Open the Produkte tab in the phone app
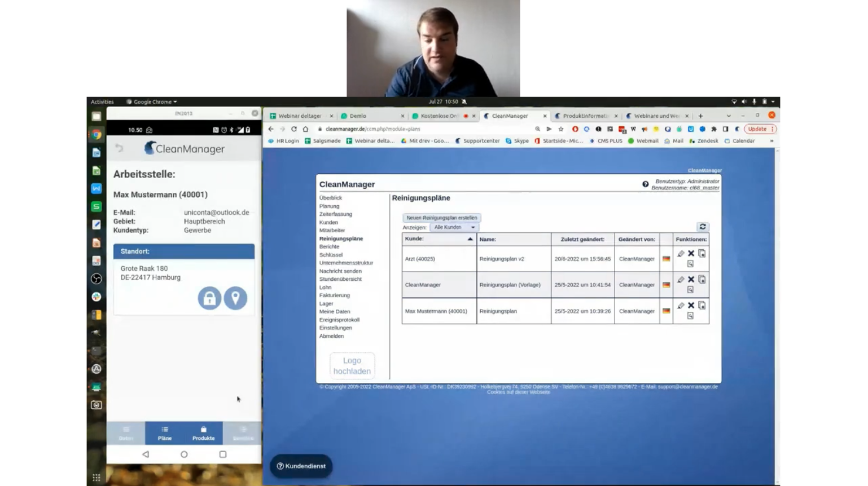The image size is (868, 486). tap(203, 433)
